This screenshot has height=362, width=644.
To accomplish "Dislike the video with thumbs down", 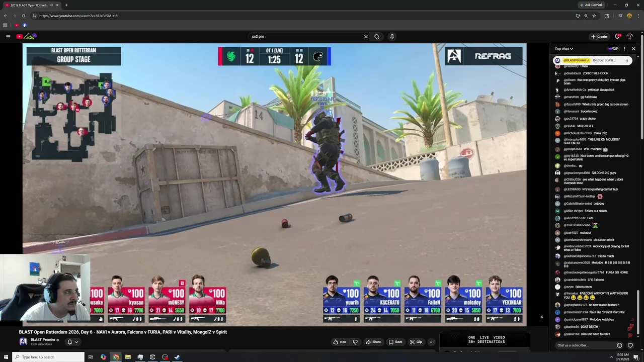I will [x=355, y=342].
